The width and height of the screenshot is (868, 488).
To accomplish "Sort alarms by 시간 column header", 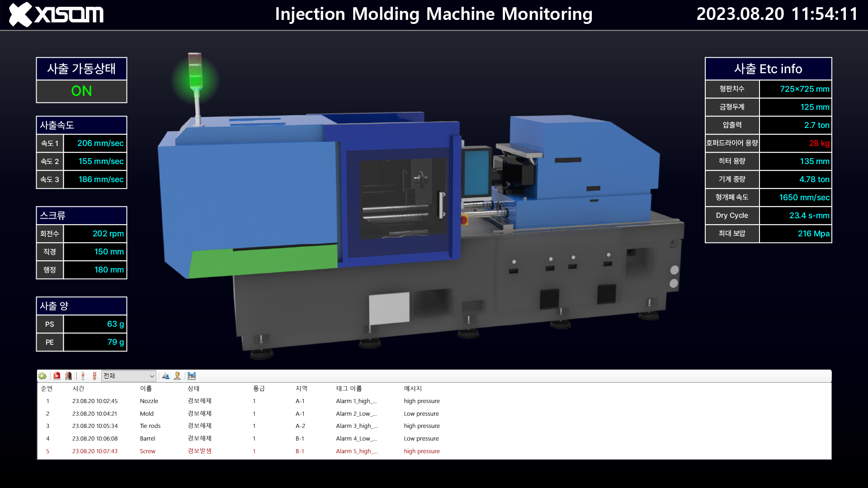I will pos(78,389).
